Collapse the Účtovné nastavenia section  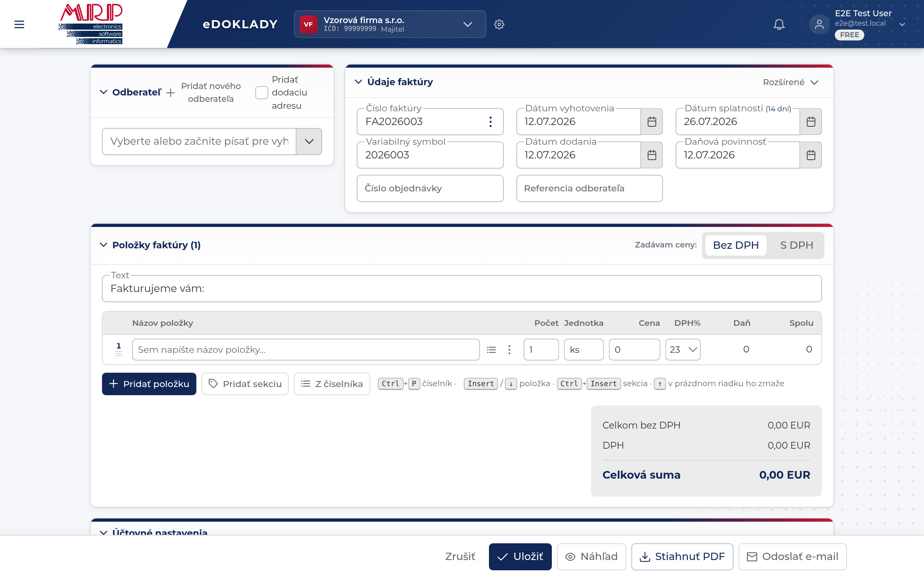[x=104, y=533]
